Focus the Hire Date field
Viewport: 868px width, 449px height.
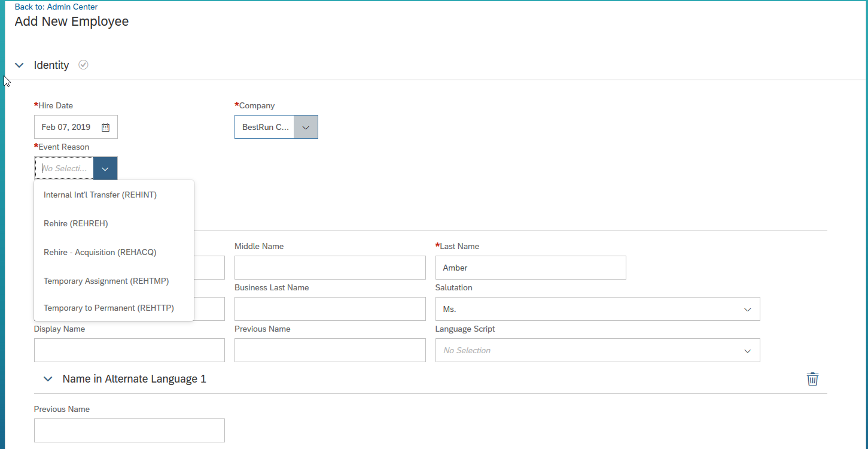click(76, 127)
